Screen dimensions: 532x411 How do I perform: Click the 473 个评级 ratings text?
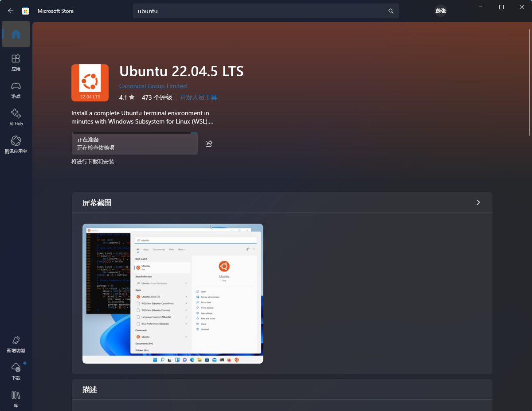click(x=157, y=97)
